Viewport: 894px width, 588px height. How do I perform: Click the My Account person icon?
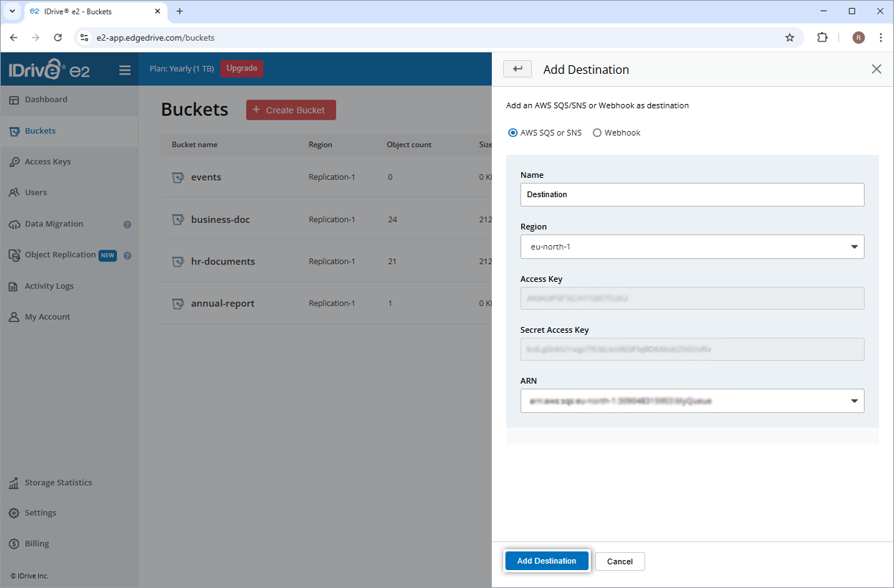(x=14, y=317)
